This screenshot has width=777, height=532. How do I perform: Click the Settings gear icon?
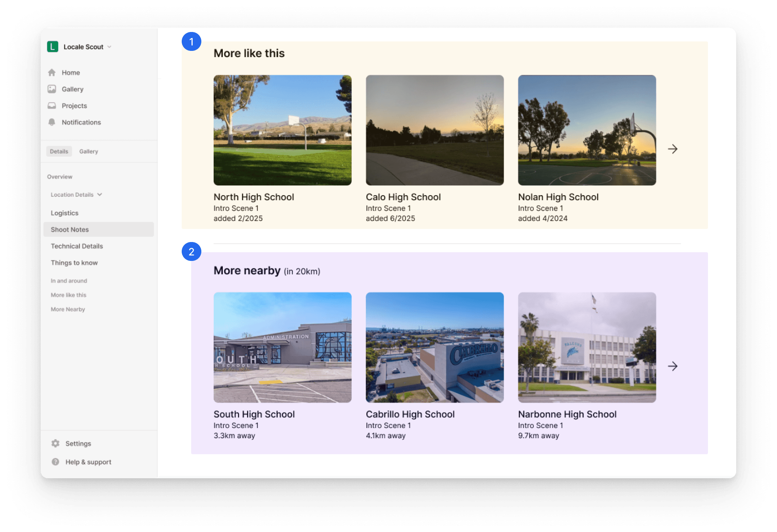[56, 443]
